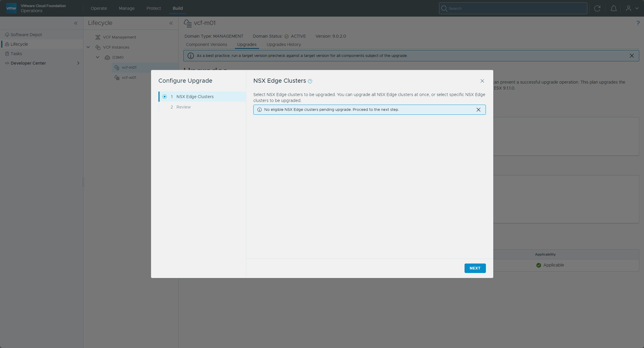Collapse the D3M0 tree node
Image resolution: width=644 pixels, height=348 pixels.
click(98, 57)
